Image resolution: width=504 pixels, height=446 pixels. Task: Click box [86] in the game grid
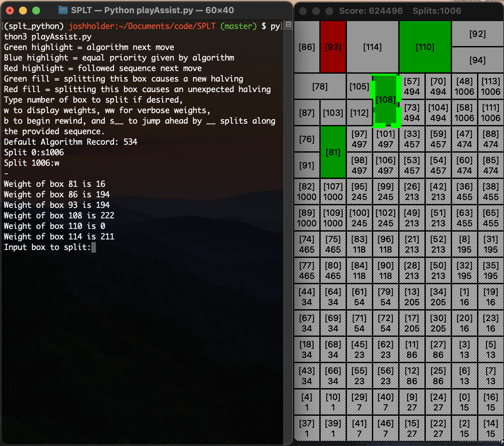(307, 47)
